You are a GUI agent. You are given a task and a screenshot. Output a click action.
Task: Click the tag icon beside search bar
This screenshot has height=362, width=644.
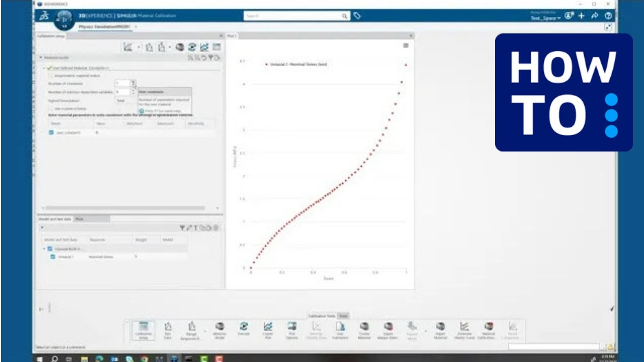pos(357,16)
